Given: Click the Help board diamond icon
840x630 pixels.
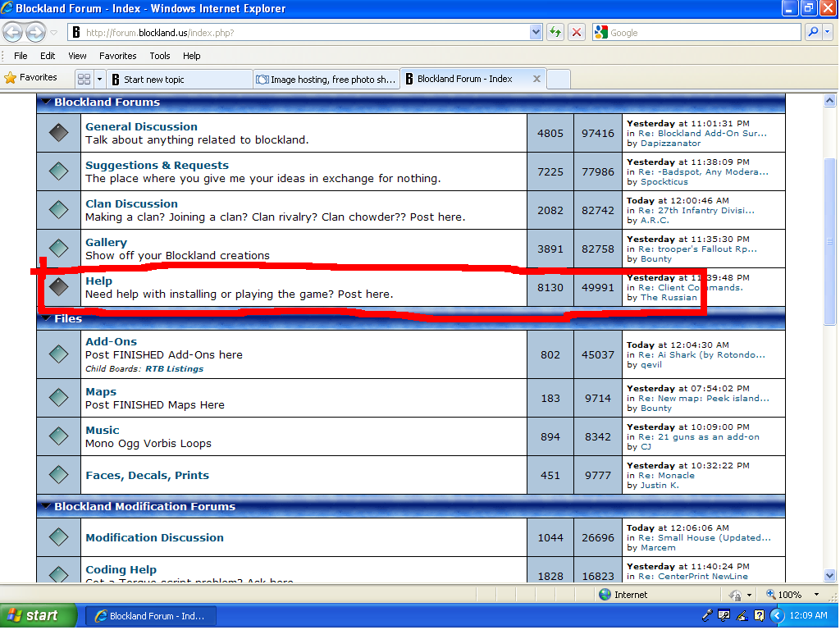Looking at the screenshot, I should coord(58,287).
